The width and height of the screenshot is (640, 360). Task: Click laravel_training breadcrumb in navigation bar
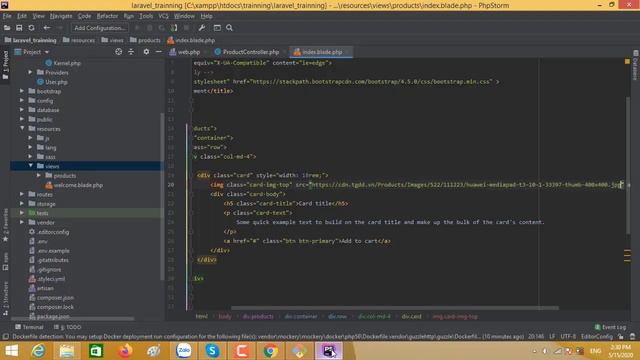[x=31, y=40]
